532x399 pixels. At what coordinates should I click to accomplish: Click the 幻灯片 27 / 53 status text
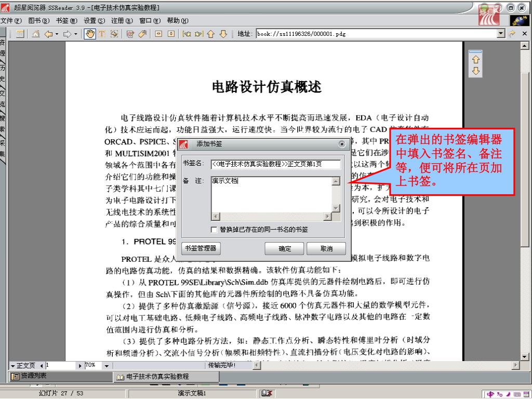pos(61,393)
